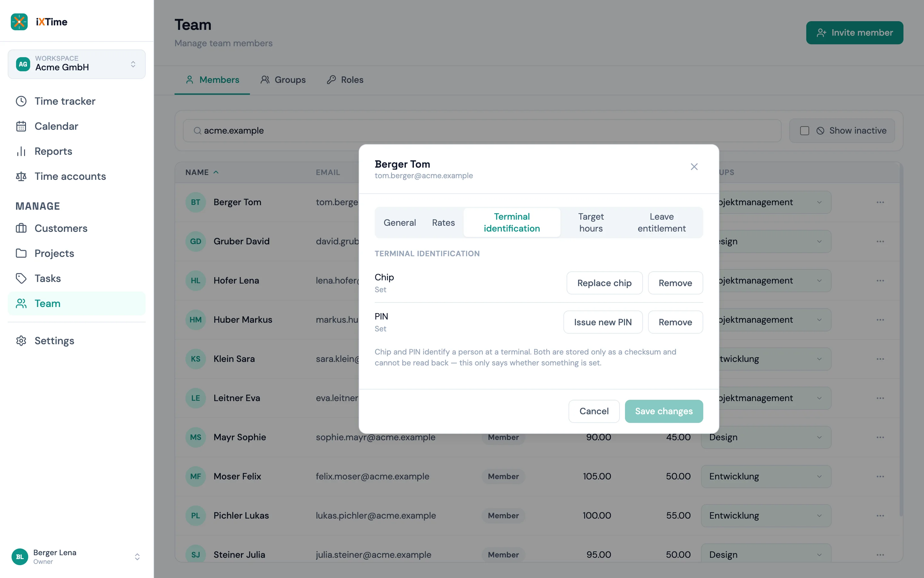The height and width of the screenshot is (578, 924).
Task: Click Cancel in the dialog
Action: [594, 411]
